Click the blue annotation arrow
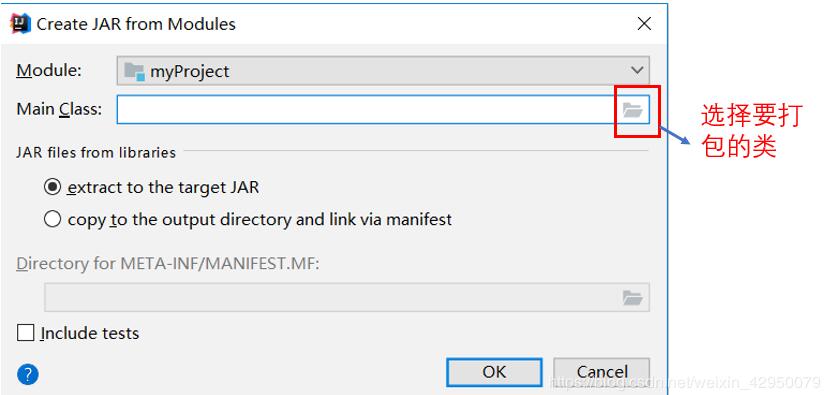This screenshot has height=395, width=827. (x=674, y=134)
